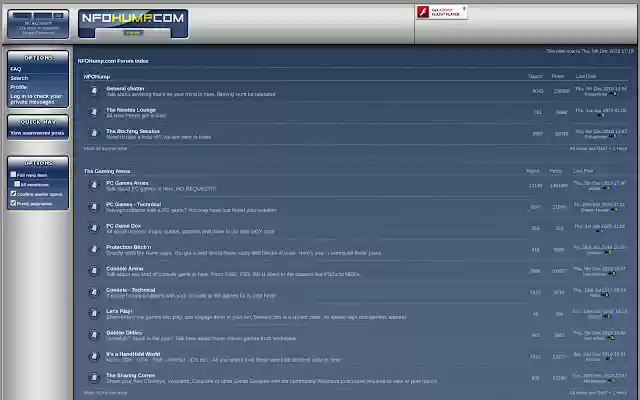
Task: Open The Bitching Session forum
Action: [x=133, y=131]
